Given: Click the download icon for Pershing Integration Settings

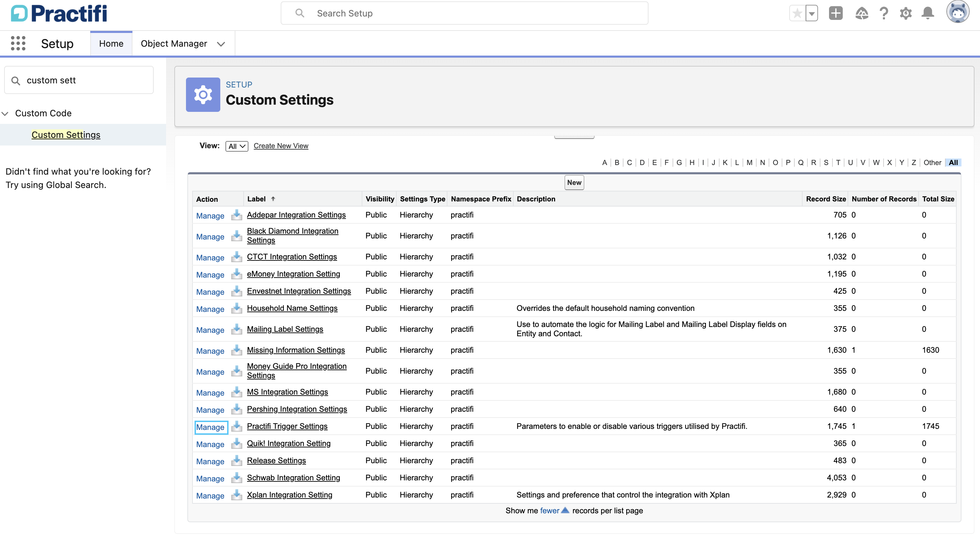Looking at the screenshot, I should coord(237,409).
